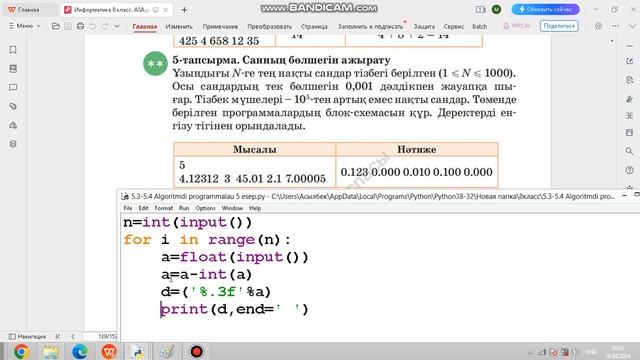
Task: Click the Open file folder icon
Action: [56, 26]
